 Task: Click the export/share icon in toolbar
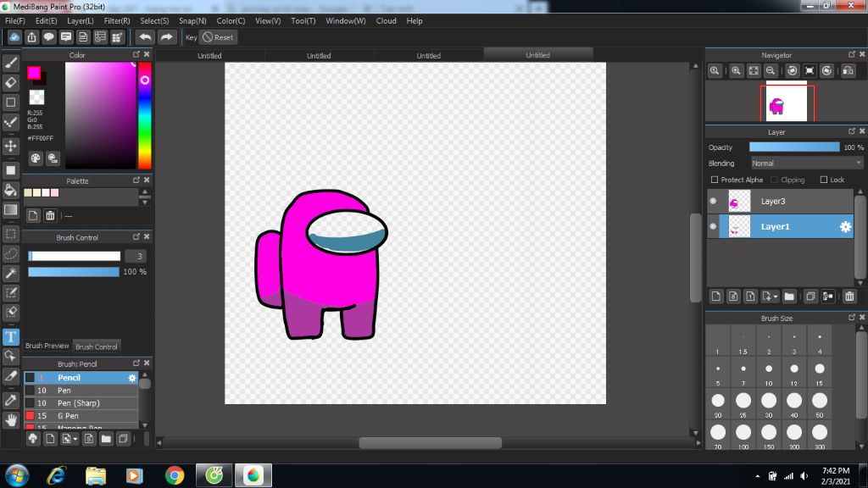31,37
